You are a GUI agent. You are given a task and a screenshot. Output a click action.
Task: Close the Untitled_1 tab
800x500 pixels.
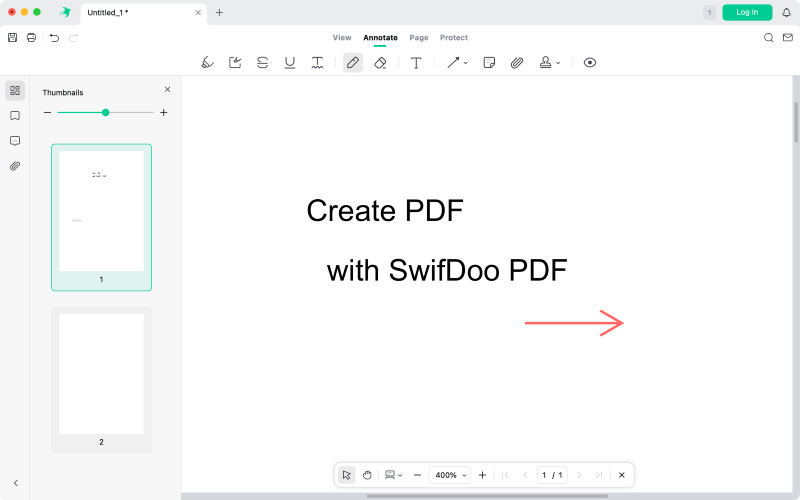198,12
